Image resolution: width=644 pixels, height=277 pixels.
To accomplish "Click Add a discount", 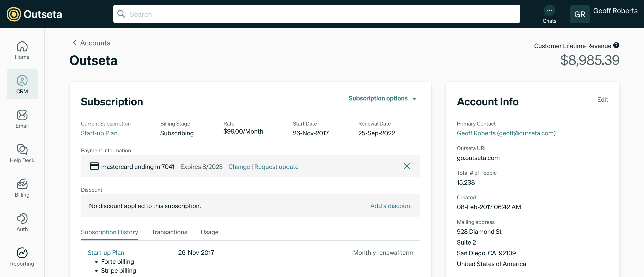I will [391, 206].
